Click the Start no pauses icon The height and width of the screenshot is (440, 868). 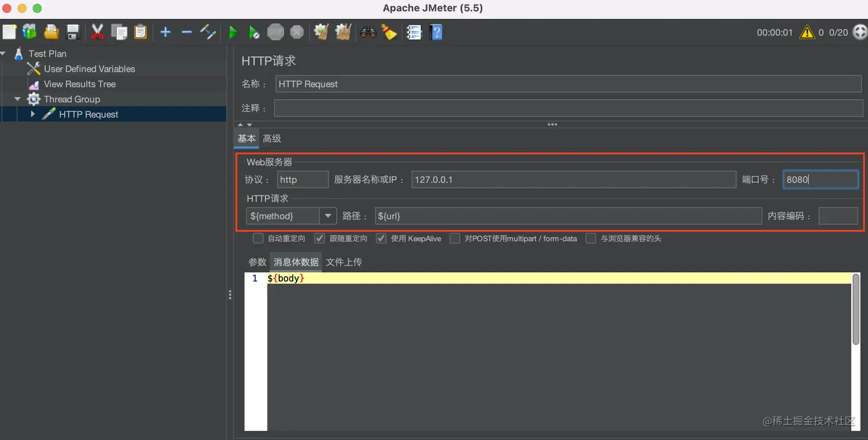tap(254, 32)
